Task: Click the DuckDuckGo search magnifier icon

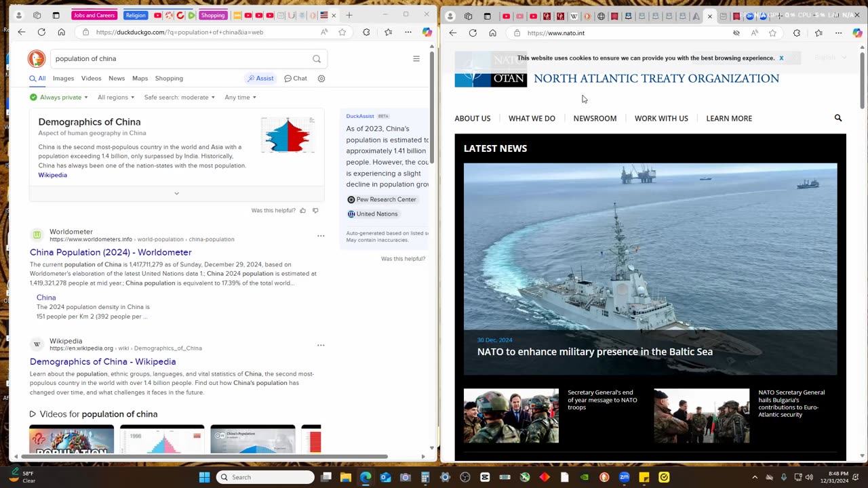Action: tap(317, 59)
